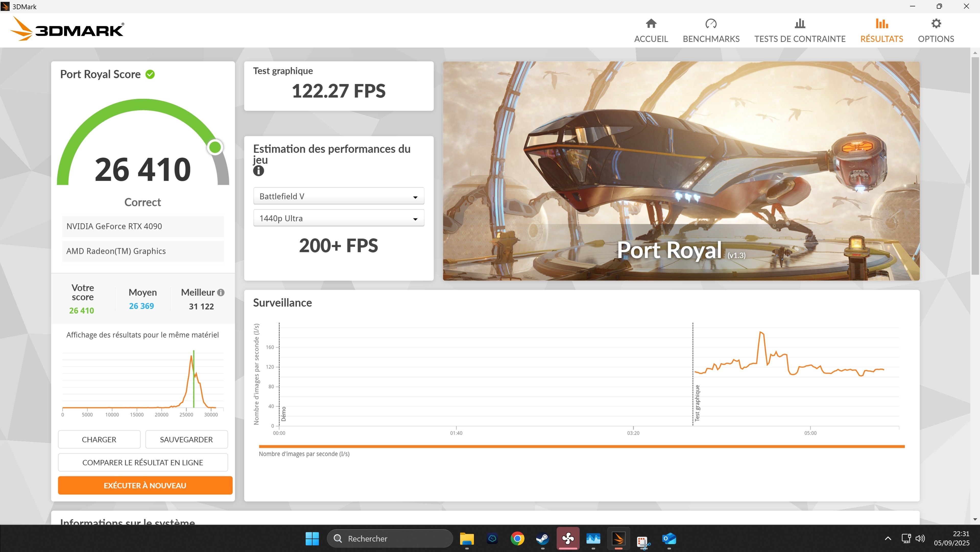
Task: Click the Surveillance heading
Action: (x=282, y=303)
